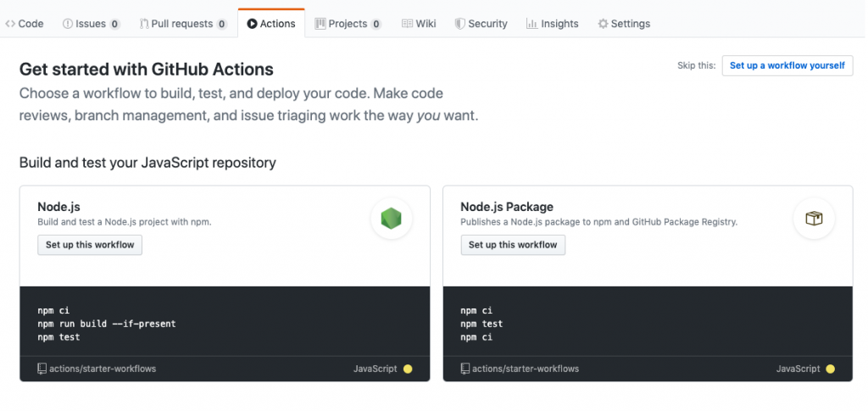This screenshot has width=868, height=411.
Task: Click yellow JavaScript dot in Node.js Package card
Action: pos(831,369)
